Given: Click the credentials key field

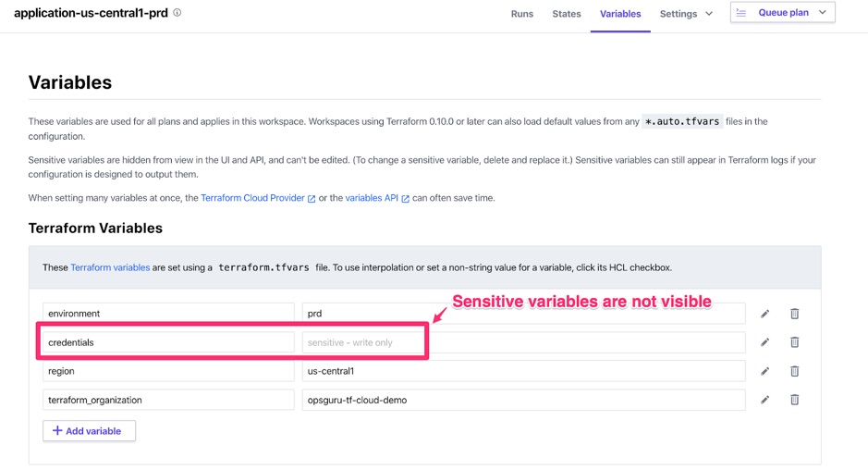Looking at the screenshot, I should coord(168,342).
